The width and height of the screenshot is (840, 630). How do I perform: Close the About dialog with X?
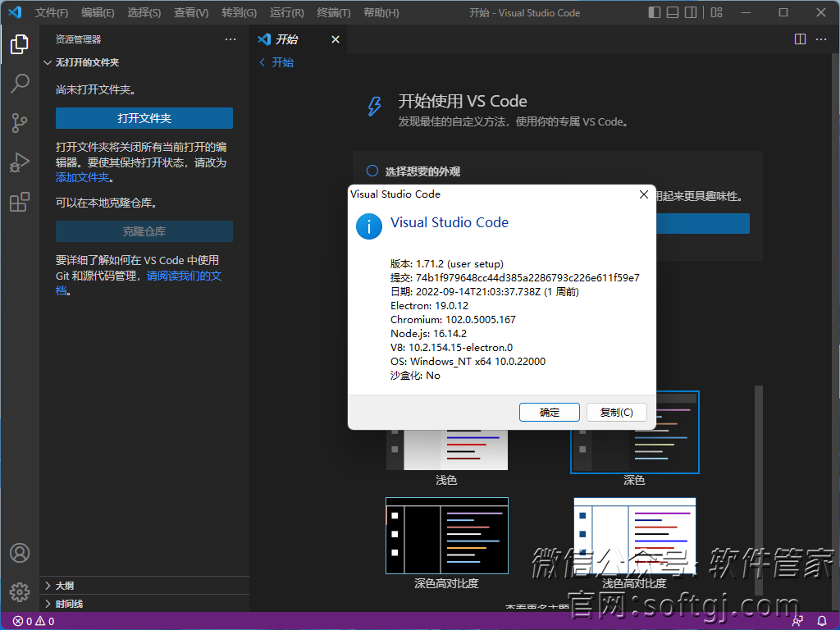[644, 194]
